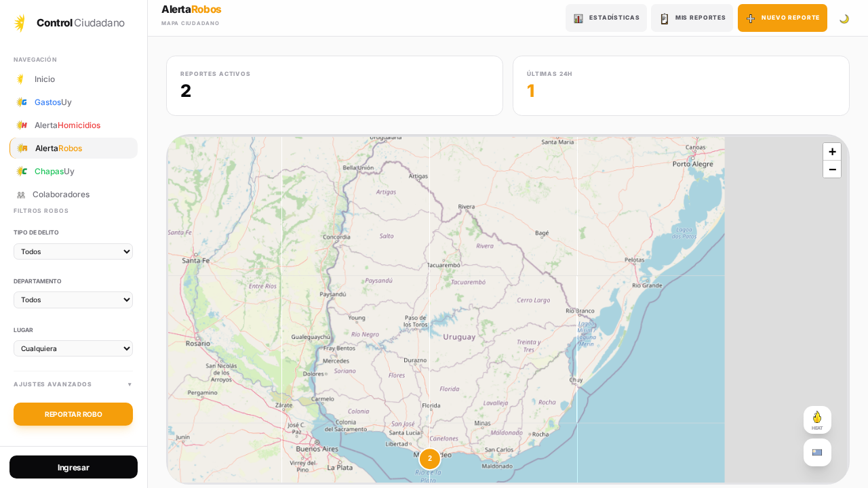Toggle the heat map layer
The image size is (868, 488).
(817, 420)
